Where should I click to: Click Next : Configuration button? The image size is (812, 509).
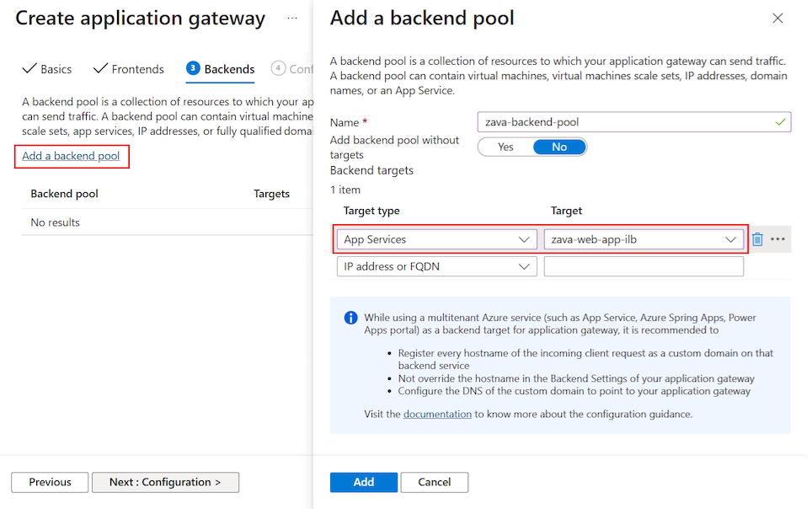tap(165, 482)
